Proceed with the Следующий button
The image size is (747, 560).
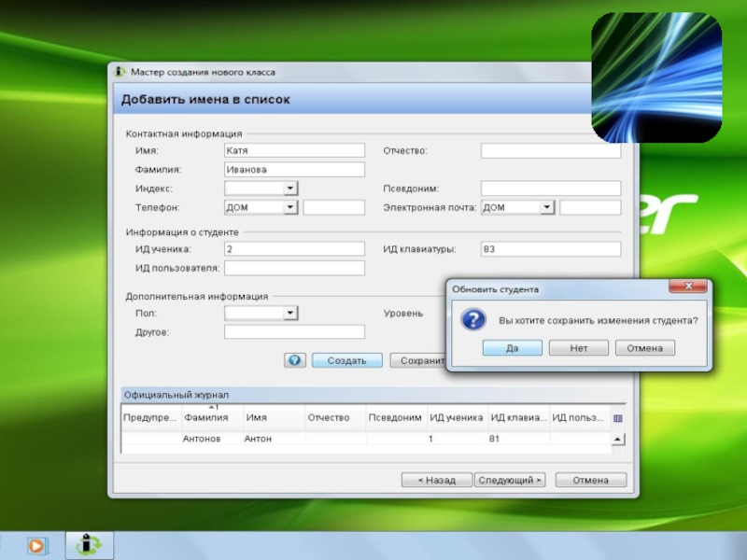tap(510, 480)
